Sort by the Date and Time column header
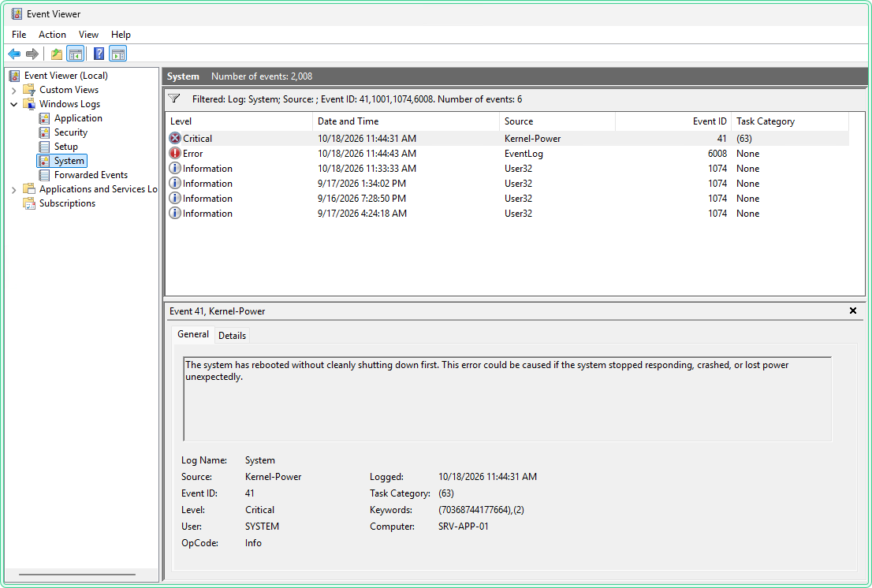This screenshot has height=588, width=872. tap(406, 121)
